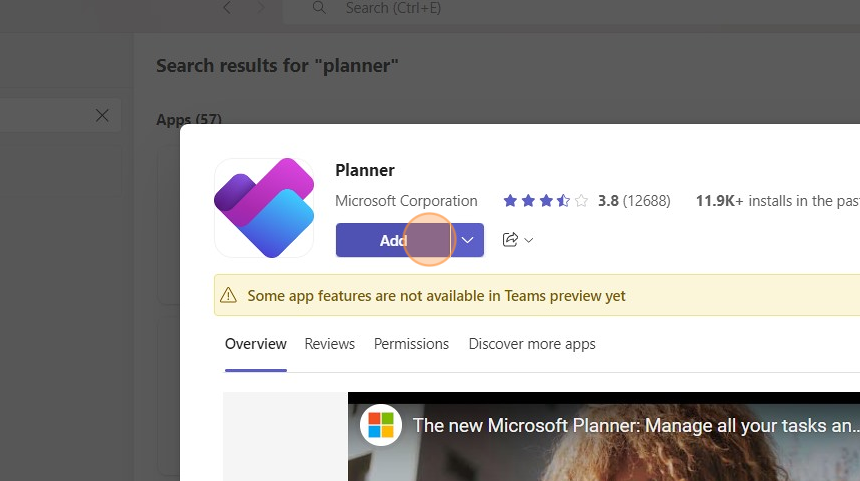
Task: Expand the Add button dropdown arrow
Action: point(467,240)
